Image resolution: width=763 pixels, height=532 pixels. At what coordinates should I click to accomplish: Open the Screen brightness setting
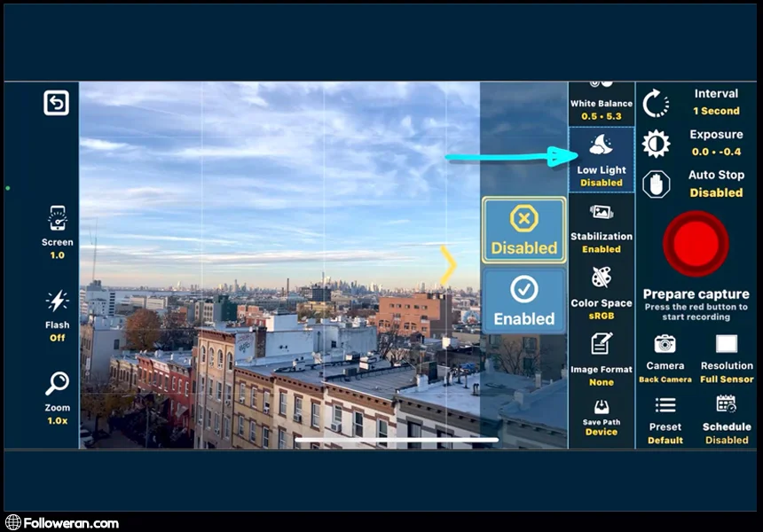pos(57,218)
